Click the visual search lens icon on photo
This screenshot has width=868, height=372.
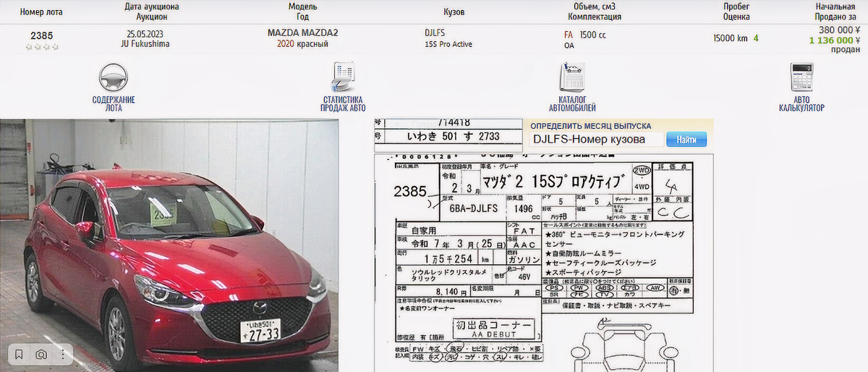pos(41,354)
